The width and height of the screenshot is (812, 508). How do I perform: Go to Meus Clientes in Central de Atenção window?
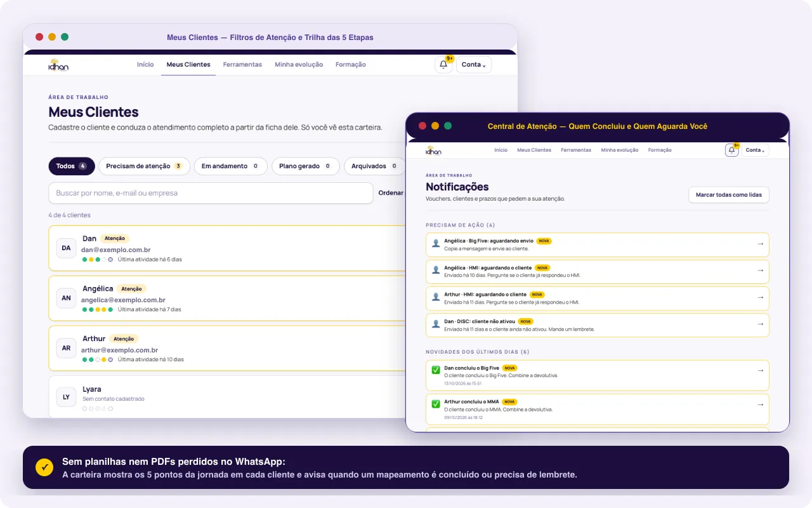point(534,150)
